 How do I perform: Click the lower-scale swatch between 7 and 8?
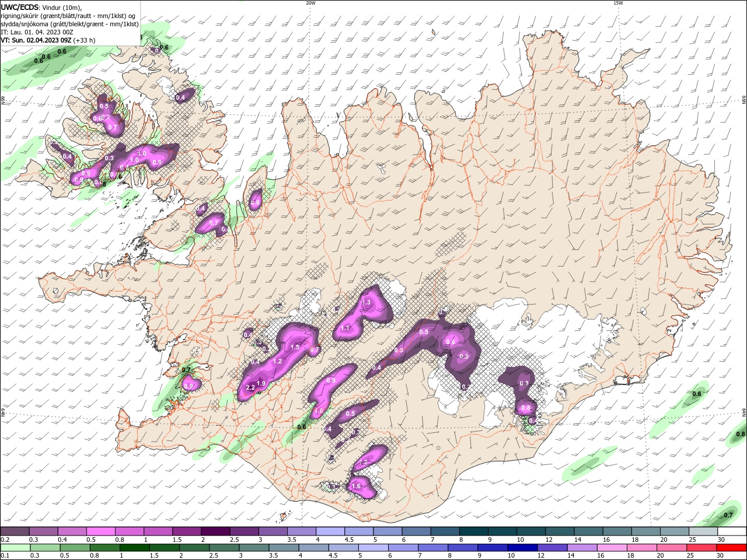[x=432, y=548]
